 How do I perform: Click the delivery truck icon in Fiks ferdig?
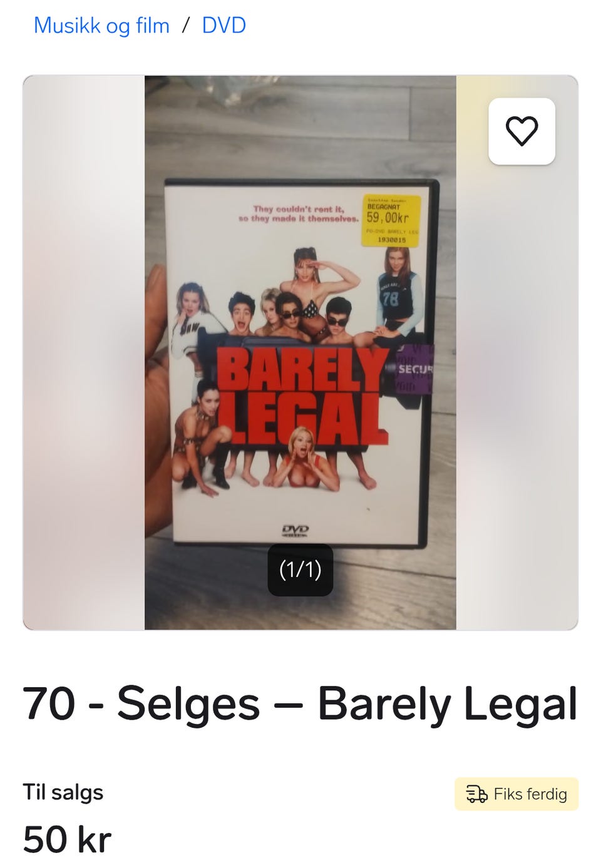[x=476, y=794]
